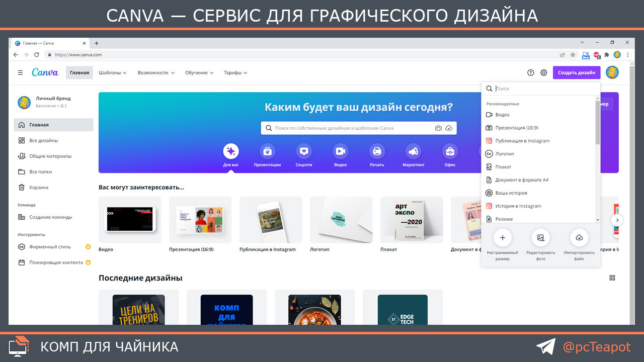Select the Презентации category icon
This screenshot has height=362, width=644.
[267, 151]
